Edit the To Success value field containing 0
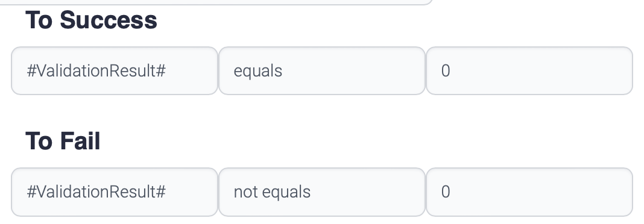Viewport: 644px width, 224px height. 529,71
